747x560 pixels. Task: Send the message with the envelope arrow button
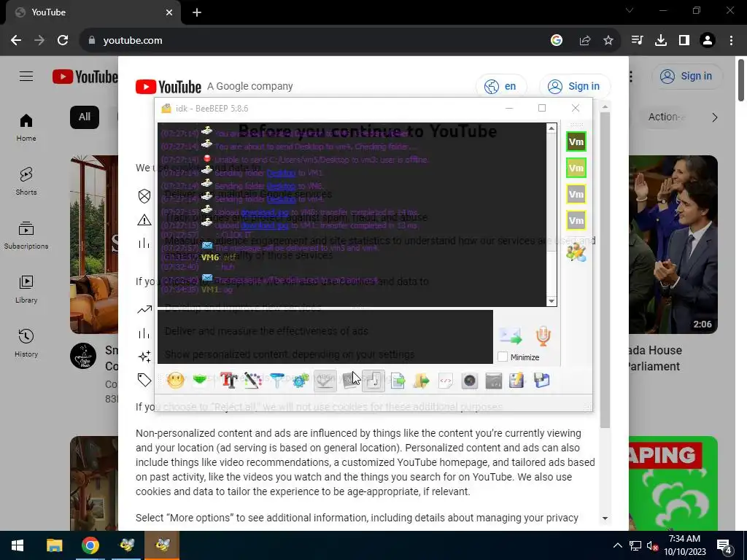coord(511,336)
